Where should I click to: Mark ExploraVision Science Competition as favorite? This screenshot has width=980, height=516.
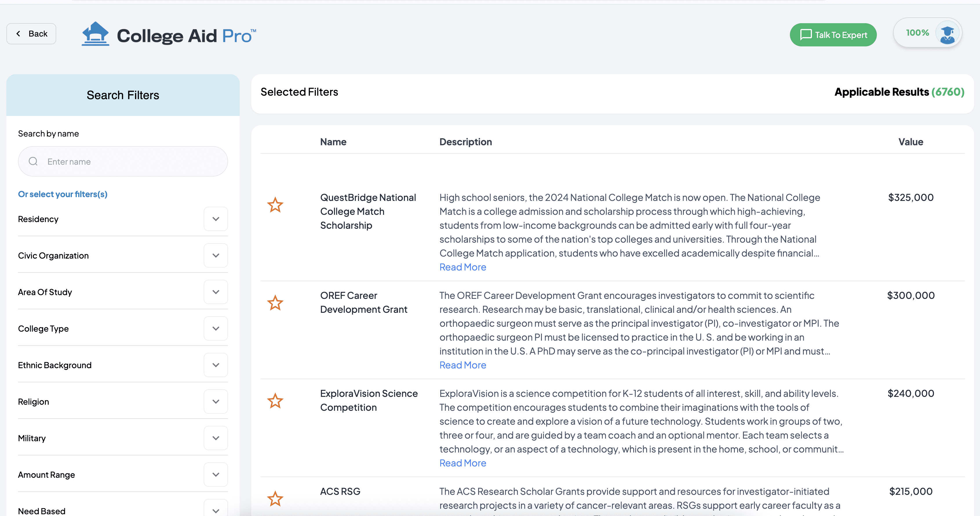(x=275, y=401)
